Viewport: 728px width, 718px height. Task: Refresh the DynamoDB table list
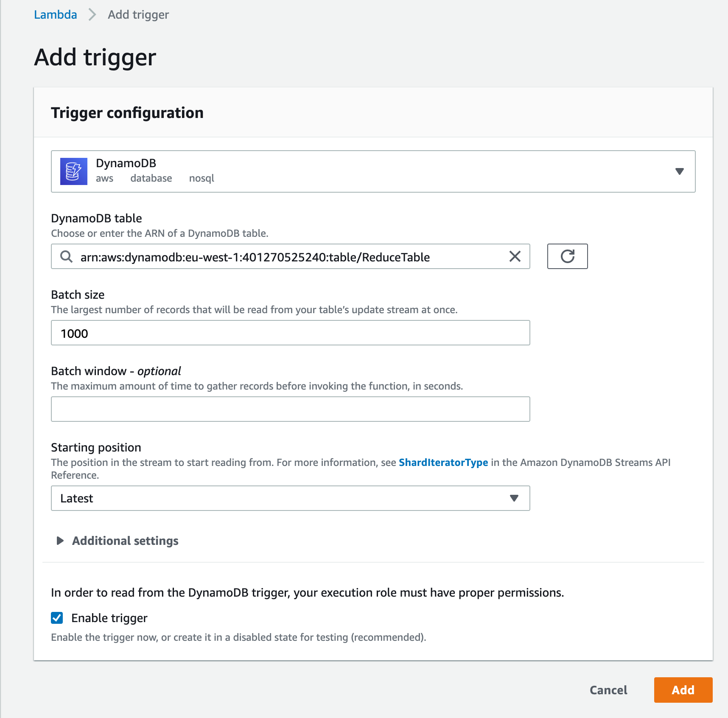click(567, 256)
